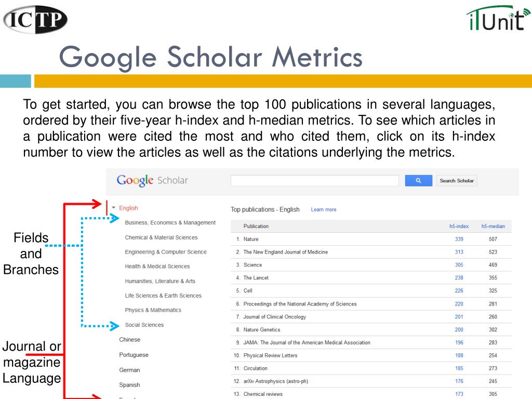Open the Learn more link
The width and height of the screenshot is (532, 399).
(x=324, y=210)
